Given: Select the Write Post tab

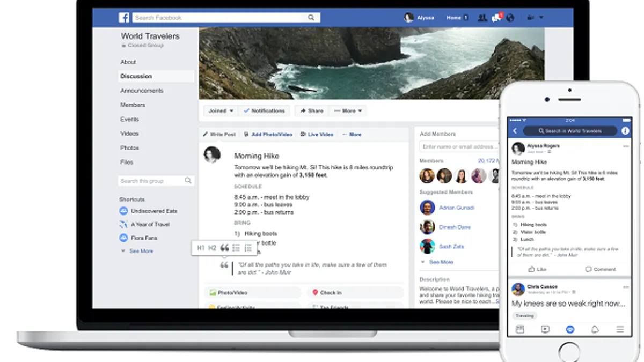Looking at the screenshot, I should tap(219, 135).
